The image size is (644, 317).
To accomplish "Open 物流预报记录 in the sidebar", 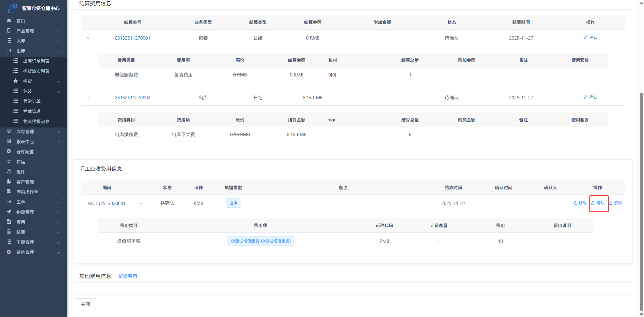I will 36,121.
